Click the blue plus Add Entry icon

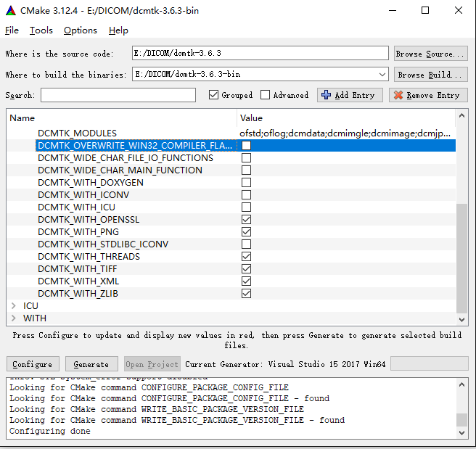326,95
